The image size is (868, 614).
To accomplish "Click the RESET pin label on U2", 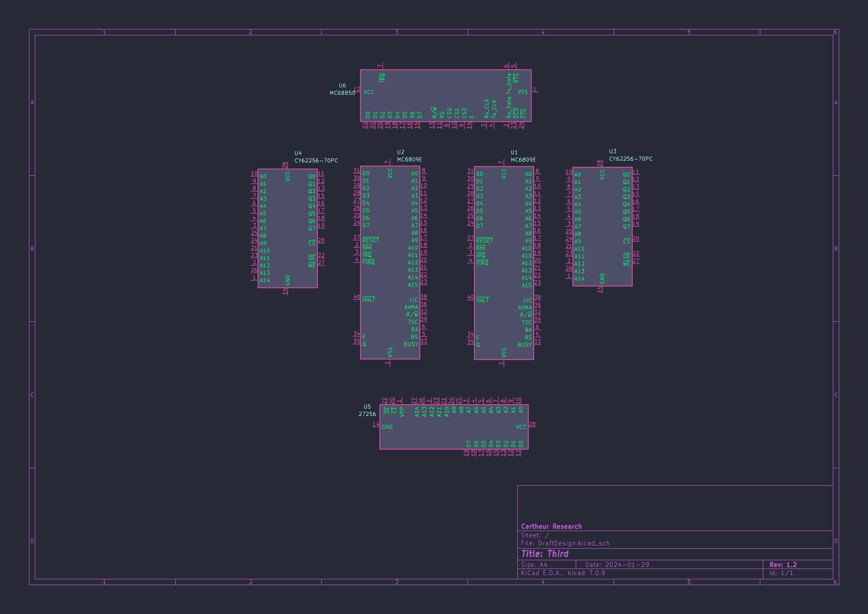I will 371,240.
